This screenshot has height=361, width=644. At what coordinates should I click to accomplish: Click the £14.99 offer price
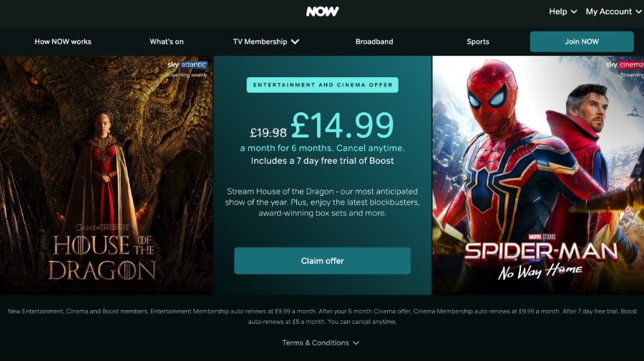[x=342, y=126]
